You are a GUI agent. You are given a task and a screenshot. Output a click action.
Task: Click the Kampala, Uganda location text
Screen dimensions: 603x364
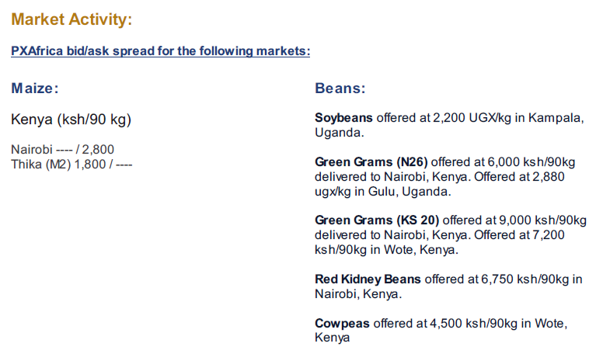[x=449, y=125]
